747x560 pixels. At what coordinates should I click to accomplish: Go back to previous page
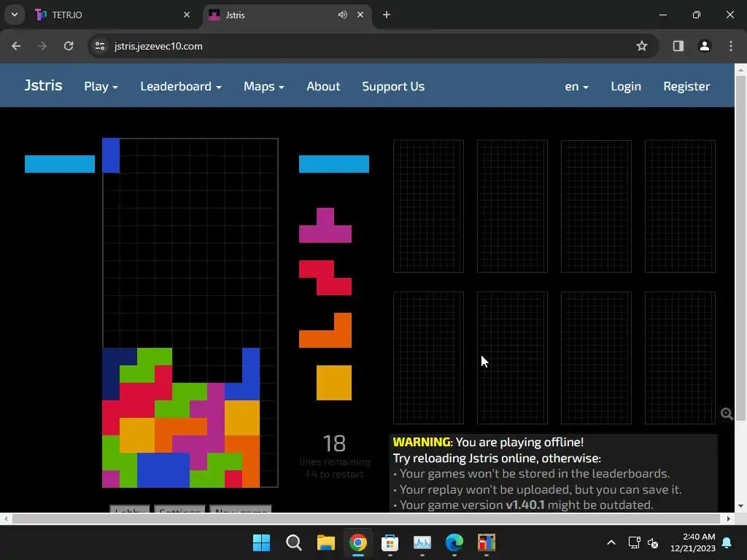(x=16, y=46)
